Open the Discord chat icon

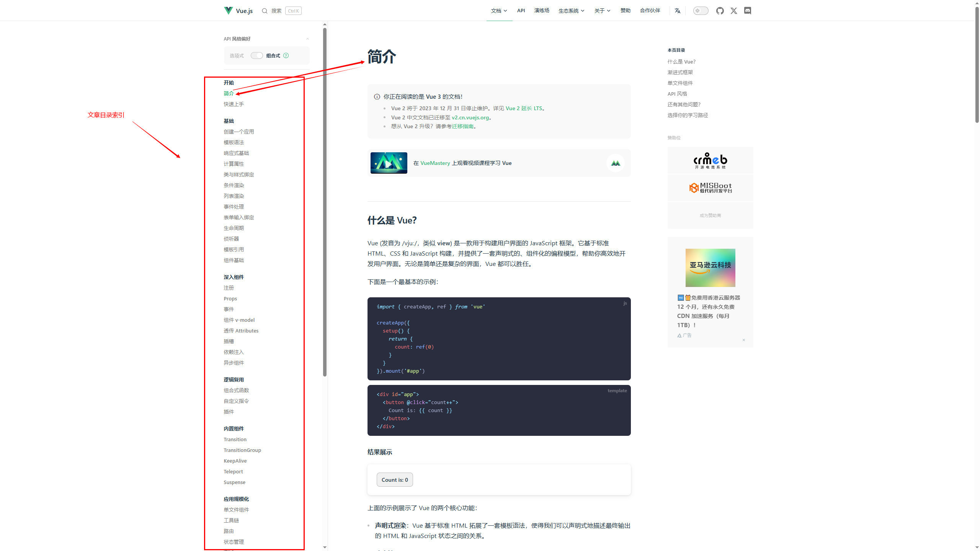[x=748, y=11]
